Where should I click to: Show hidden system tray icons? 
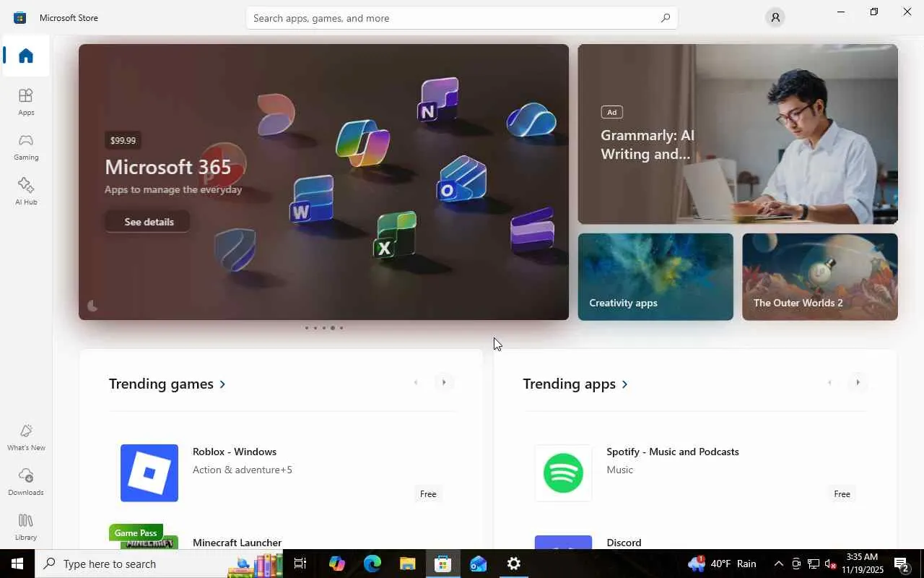pyautogui.click(x=778, y=564)
